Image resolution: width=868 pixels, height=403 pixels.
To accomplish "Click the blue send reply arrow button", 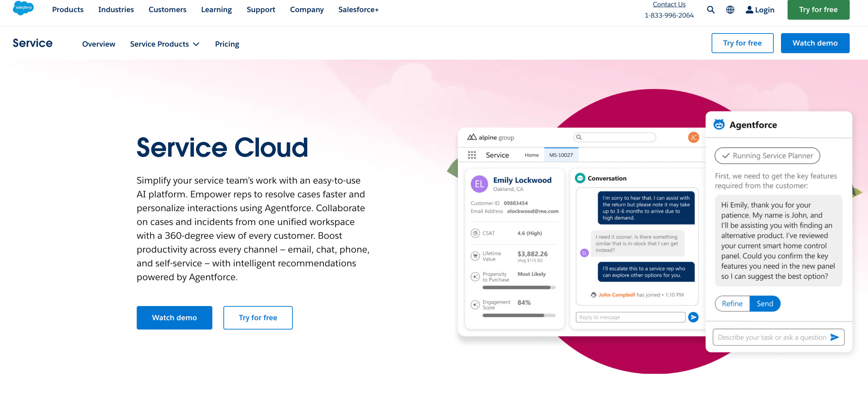I will point(693,317).
